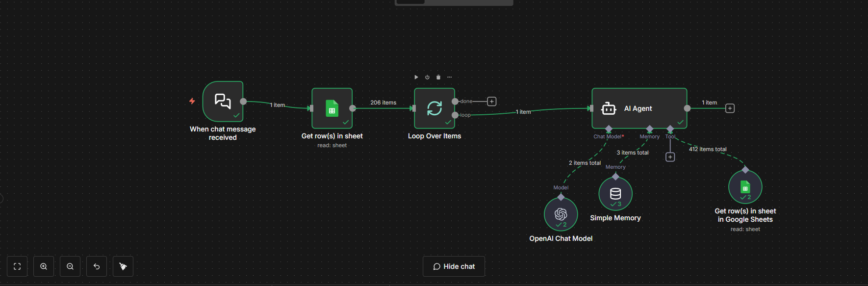The image size is (868, 286).
Task: Deactivate the Loop node using power icon
Action: tap(427, 77)
